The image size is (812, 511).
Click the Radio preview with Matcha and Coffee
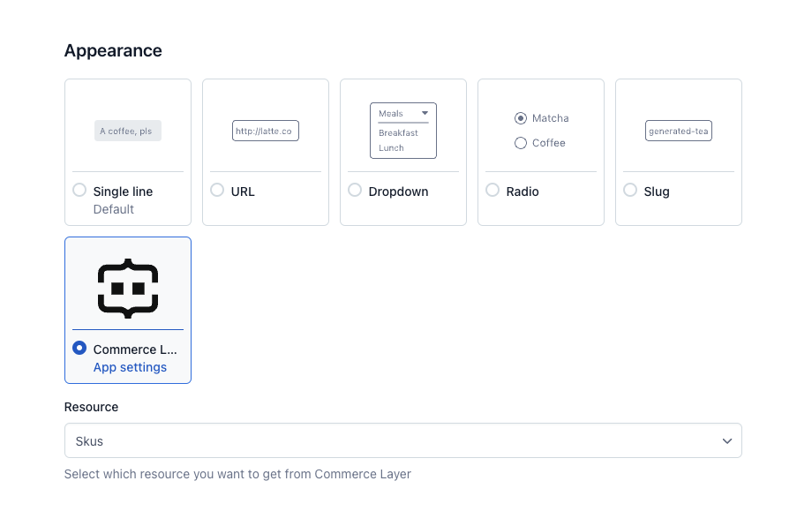point(541,131)
